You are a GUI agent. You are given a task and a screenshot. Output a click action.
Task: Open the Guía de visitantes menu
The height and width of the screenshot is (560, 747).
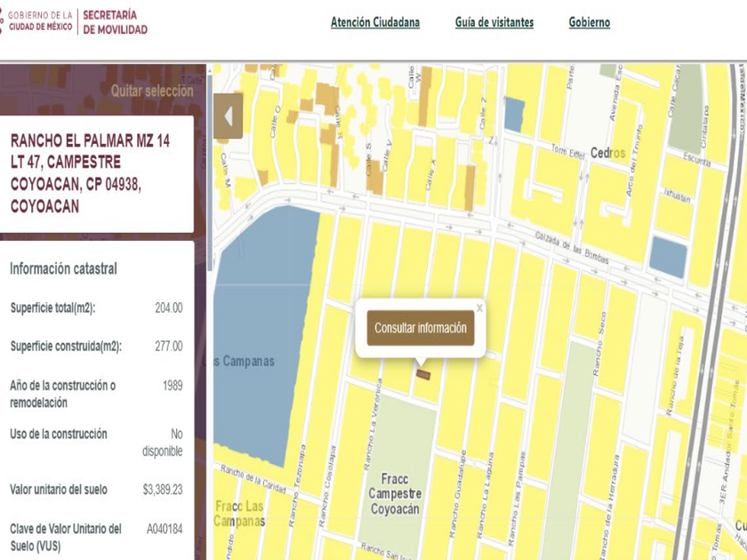point(494,22)
